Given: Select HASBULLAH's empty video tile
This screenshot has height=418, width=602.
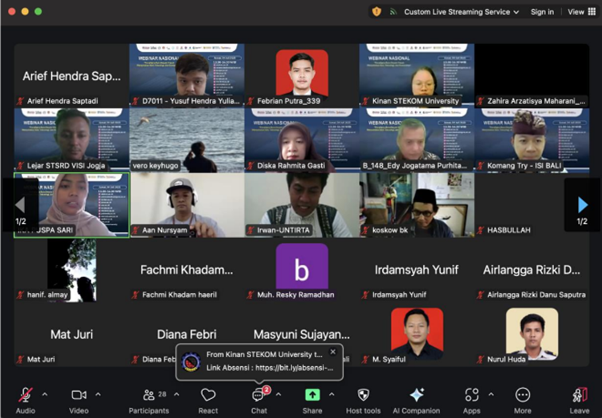Looking at the screenshot, I should click(532, 205).
